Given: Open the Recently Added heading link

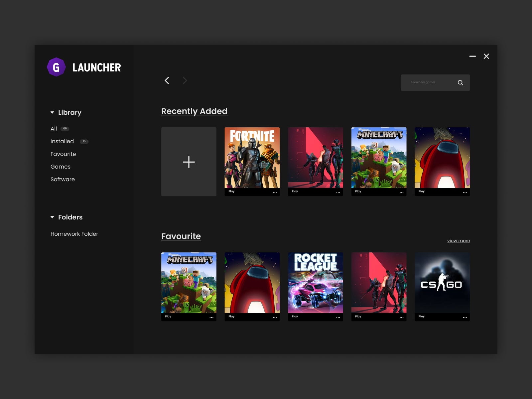Looking at the screenshot, I should (x=194, y=111).
